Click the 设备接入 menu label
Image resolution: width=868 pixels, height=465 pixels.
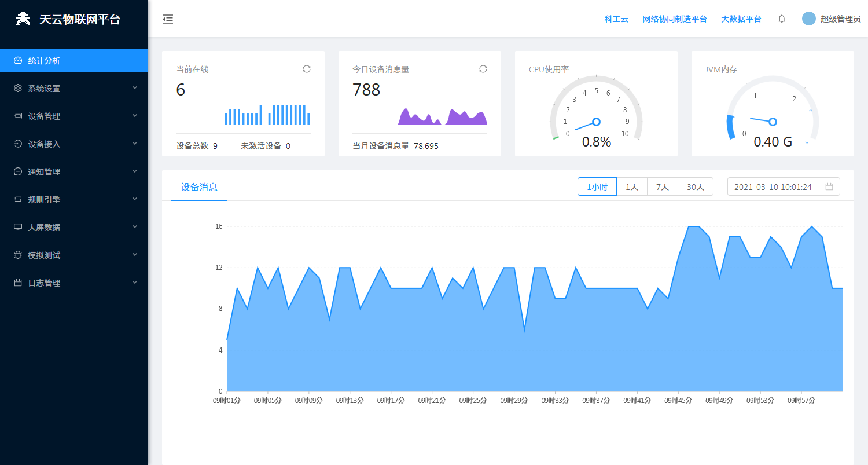click(x=44, y=144)
